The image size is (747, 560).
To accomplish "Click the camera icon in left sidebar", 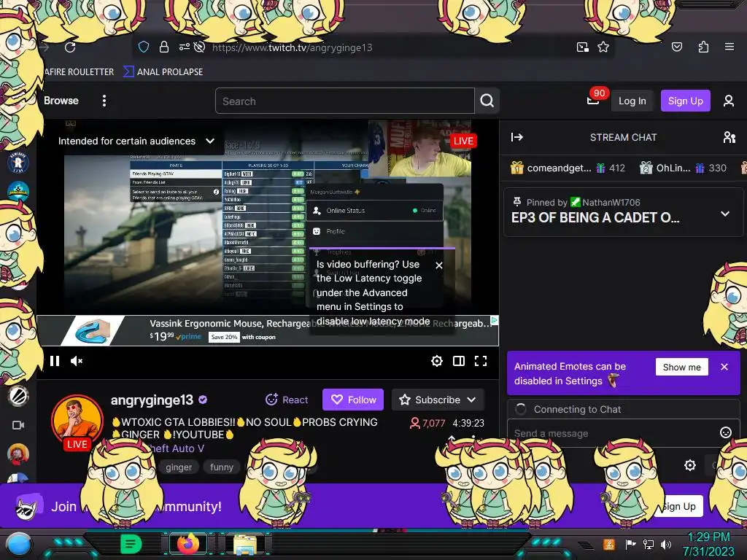I will [x=18, y=425].
